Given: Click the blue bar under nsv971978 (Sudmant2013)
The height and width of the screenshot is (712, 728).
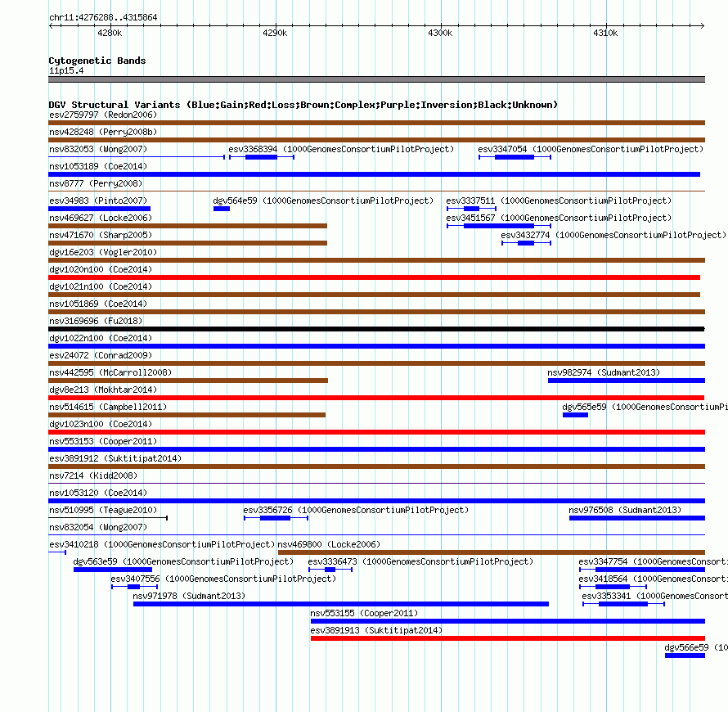Looking at the screenshot, I should click(341, 604).
